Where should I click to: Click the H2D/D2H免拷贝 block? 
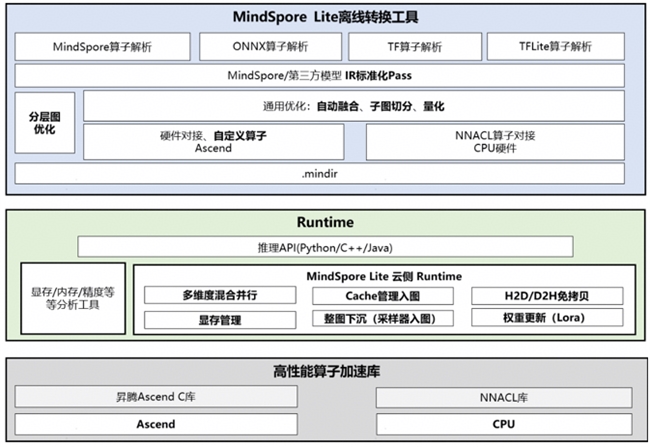click(546, 296)
